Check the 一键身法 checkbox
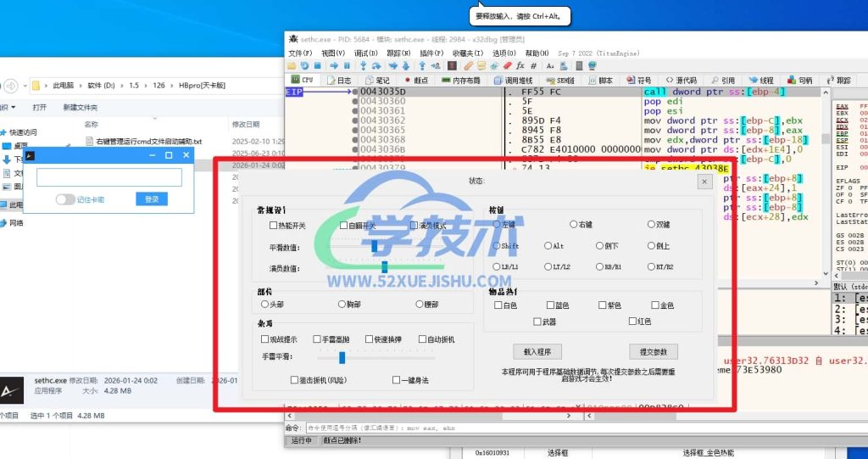868x459 pixels. click(x=397, y=380)
